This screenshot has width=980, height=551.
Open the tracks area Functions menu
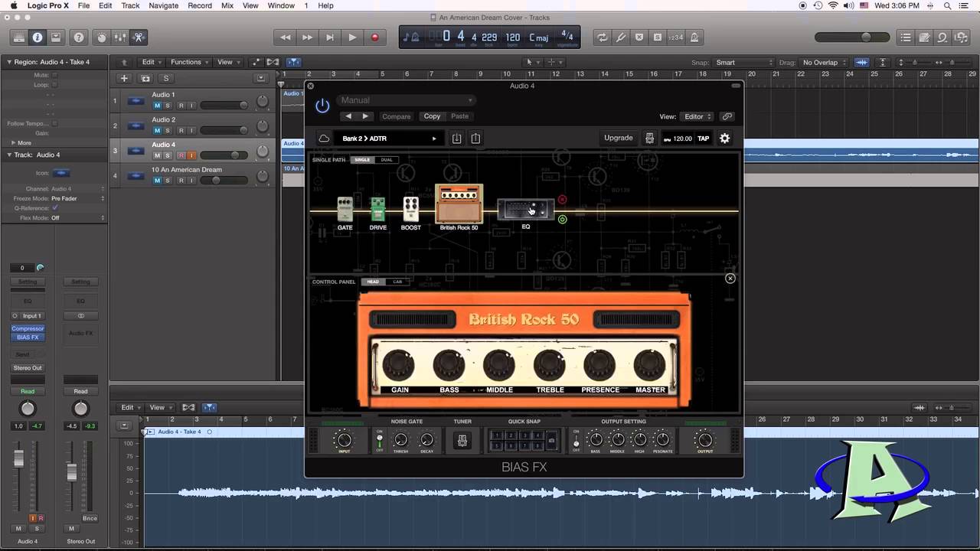tap(189, 63)
